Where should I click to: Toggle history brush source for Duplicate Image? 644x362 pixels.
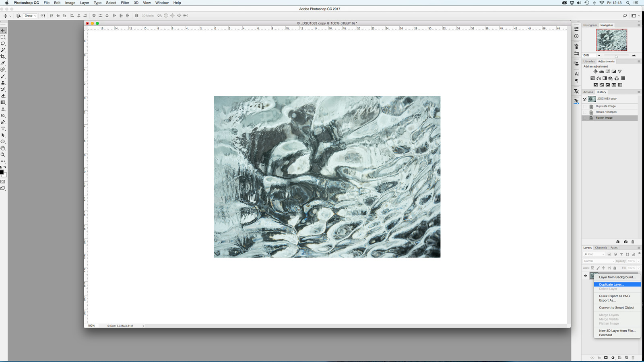click(x=585, y=106)
